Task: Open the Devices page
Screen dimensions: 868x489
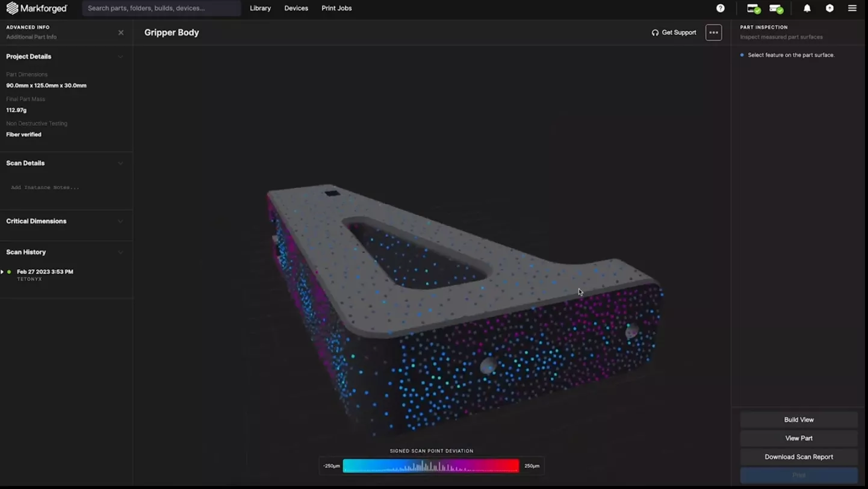Action: tap(296, 8)
